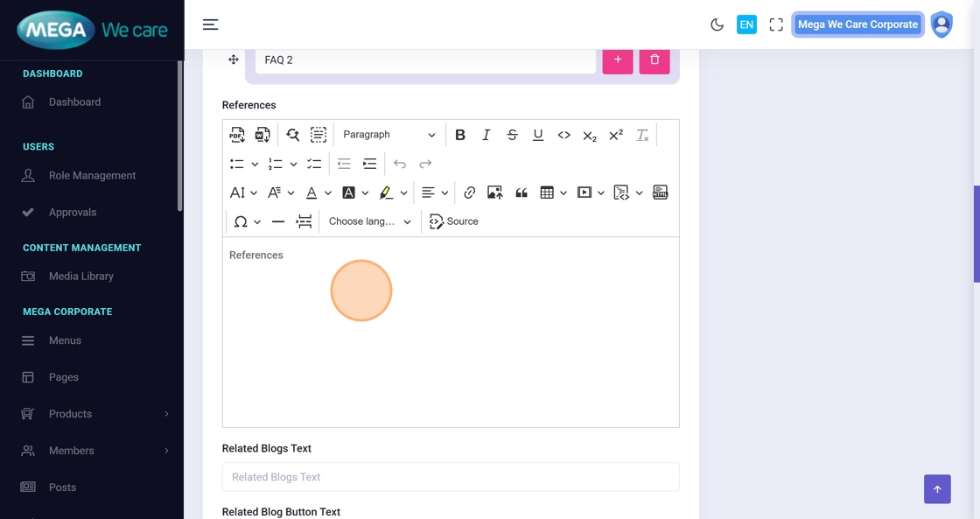Click the Related Blogs Text input field

pyautogui.click(x=451, y=477)
